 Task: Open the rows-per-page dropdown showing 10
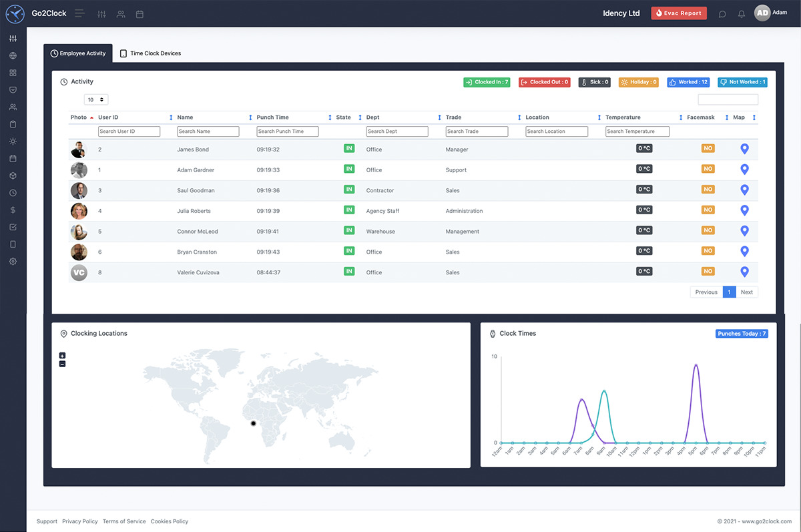coord(96,99)
